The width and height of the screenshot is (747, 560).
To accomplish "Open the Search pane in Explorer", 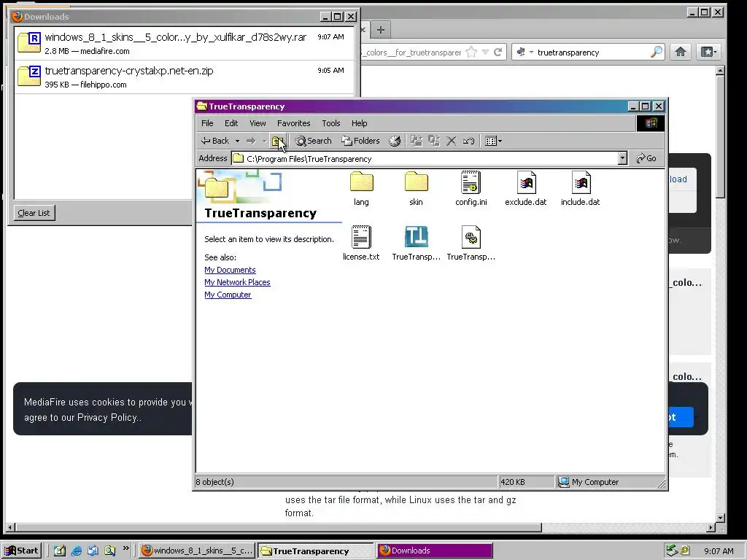I will click(313, 141).
